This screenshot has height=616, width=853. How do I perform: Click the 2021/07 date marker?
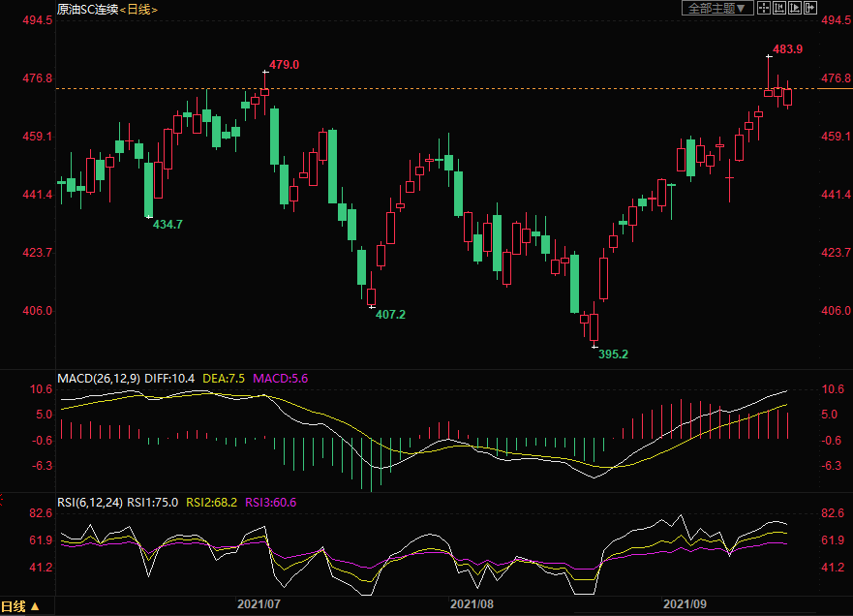[259, 603]
